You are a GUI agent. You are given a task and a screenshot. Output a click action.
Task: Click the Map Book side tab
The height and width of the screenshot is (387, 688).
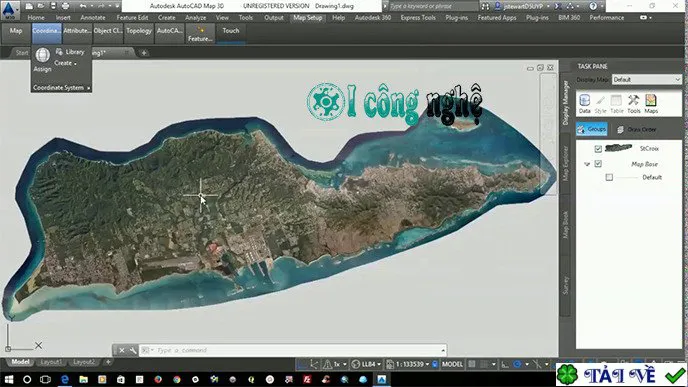click(565, 225)
